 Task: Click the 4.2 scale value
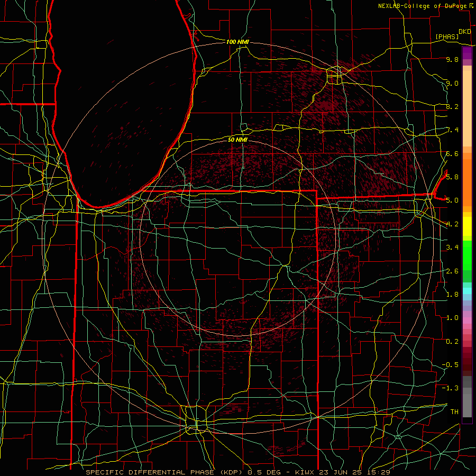coord(452,224)
